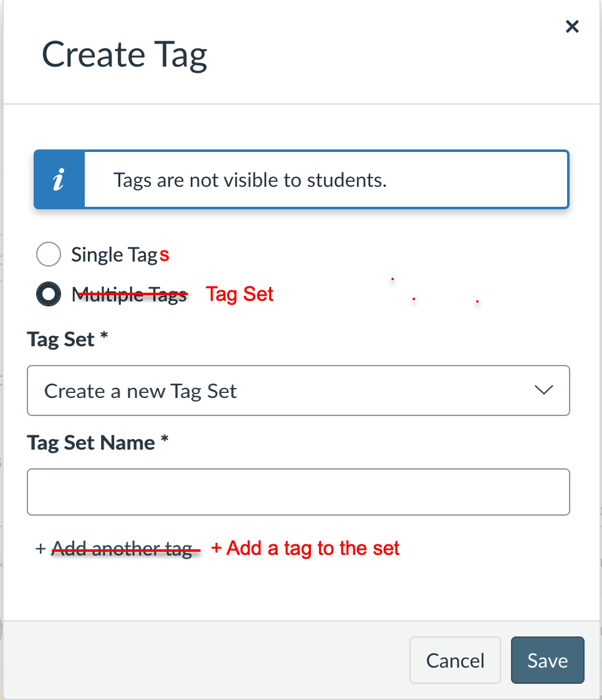Click the Create Tag dialog title

tap(124, 55)
